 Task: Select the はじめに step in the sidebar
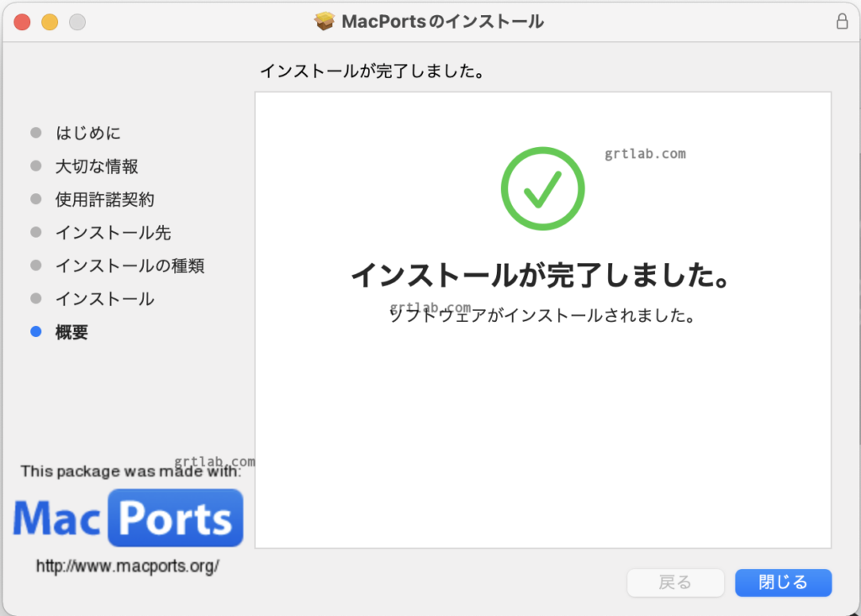point(88,133)
